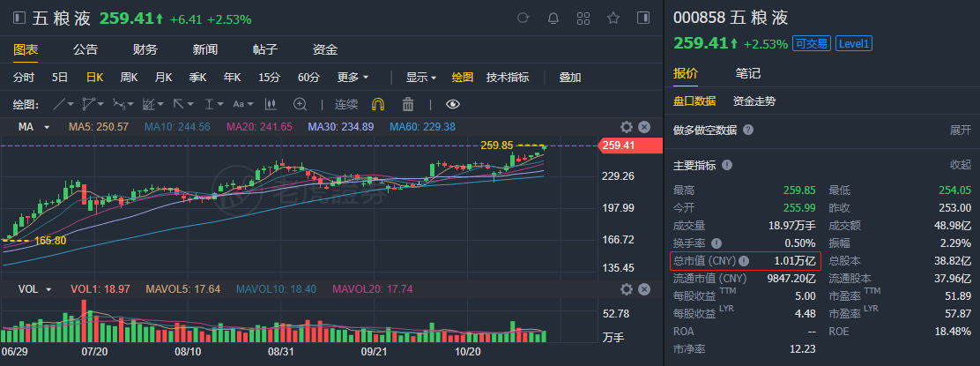The width and height of the screenshot is (980, 366).
Task: Open MA indicator settings gear
Action: (x=626, y=127)
